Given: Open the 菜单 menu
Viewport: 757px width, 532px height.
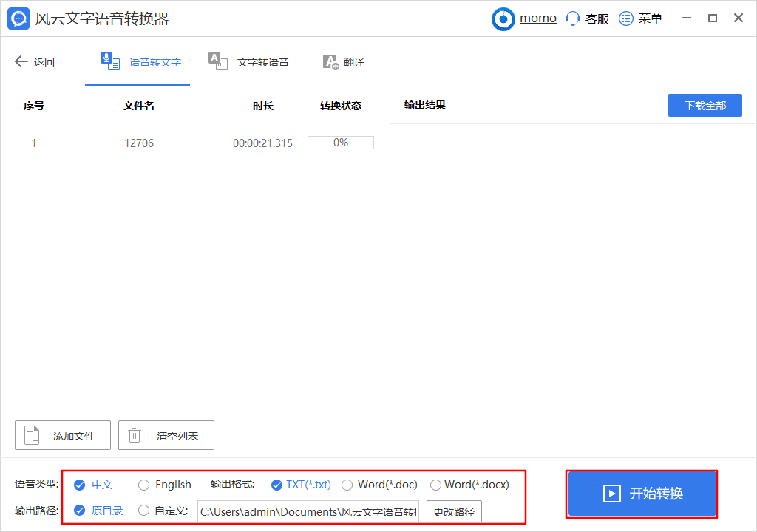Looking at the screenshot, I should pos(651,18).
